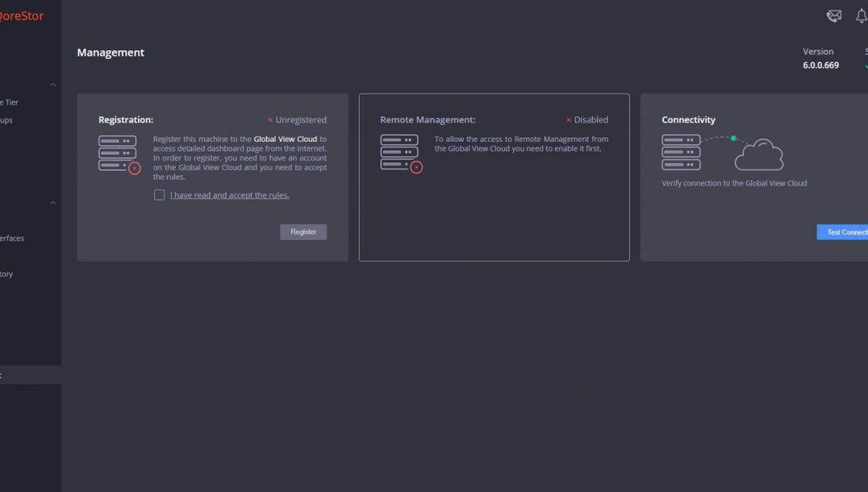
Task: Click the "Management" page heading
Action: [x=111, y=53]
